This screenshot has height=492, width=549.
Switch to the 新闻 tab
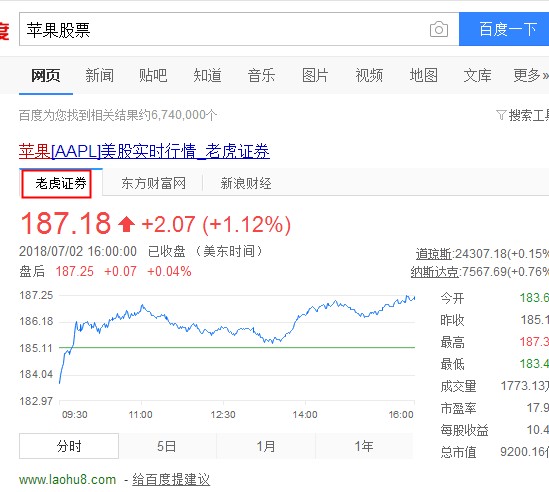click(99, 75)
